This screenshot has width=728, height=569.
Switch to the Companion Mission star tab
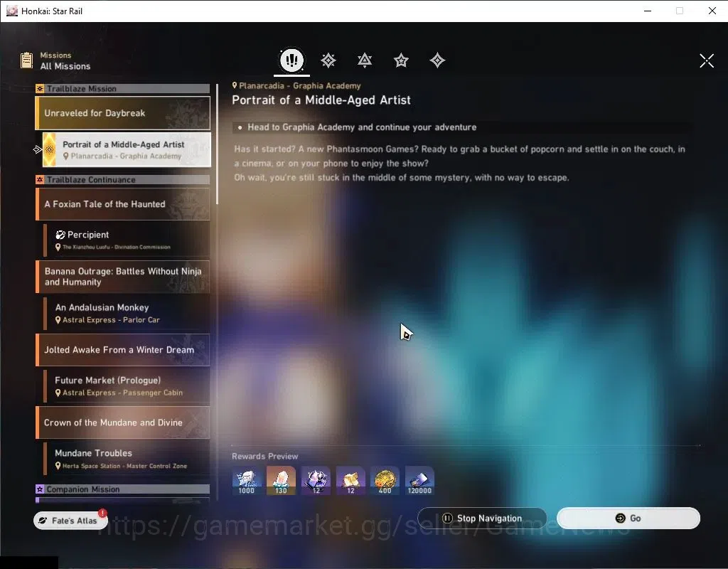pos(401,60)
